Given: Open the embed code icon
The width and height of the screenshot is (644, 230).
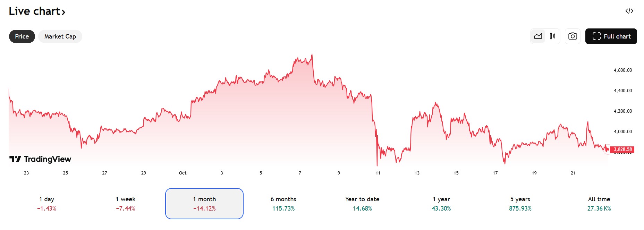Looking at the screenshot, I should click(629, 11).
